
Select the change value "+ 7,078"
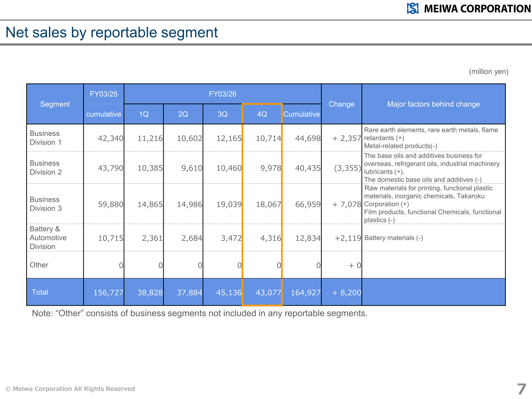click(x=347, y=205)
